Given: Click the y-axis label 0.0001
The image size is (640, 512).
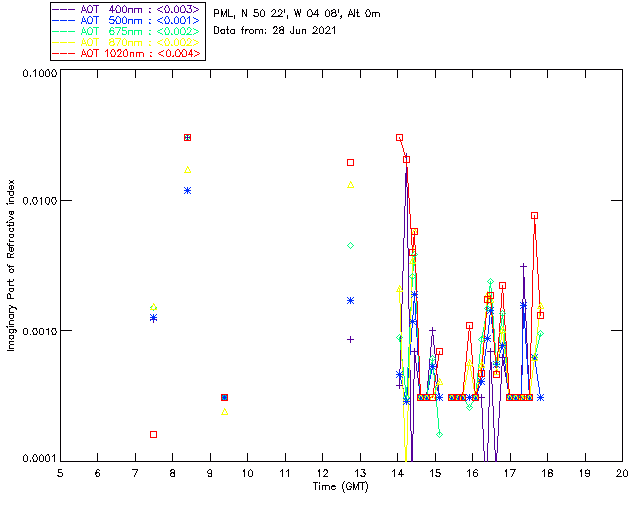Looking at the screenshot, I should [39, 459].
